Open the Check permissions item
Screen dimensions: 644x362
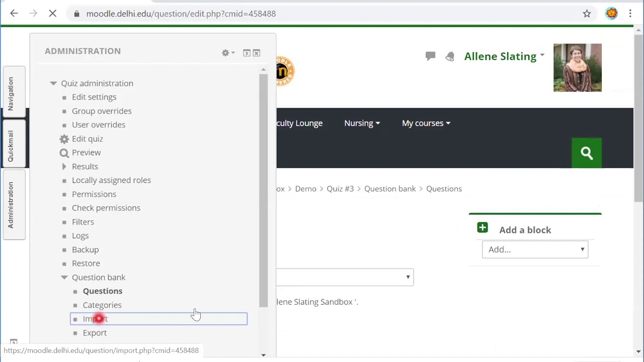(106, 208)
